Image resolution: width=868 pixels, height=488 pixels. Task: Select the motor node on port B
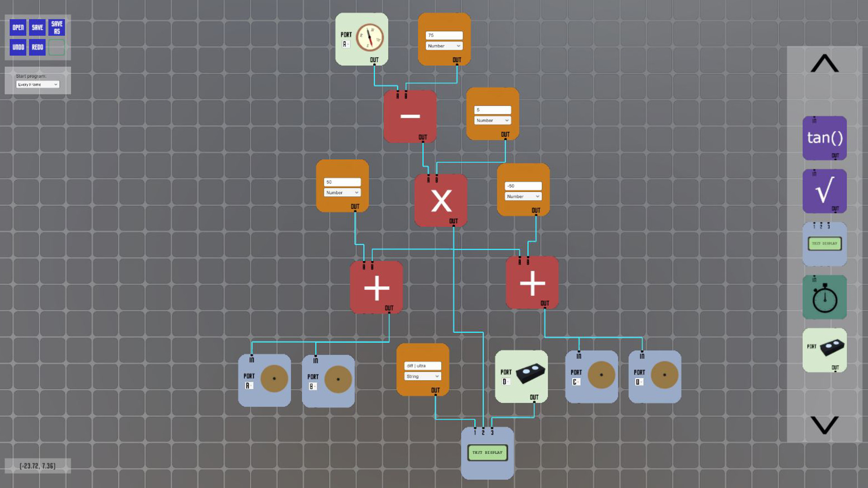pyautogui.click(x=328, y=381)
